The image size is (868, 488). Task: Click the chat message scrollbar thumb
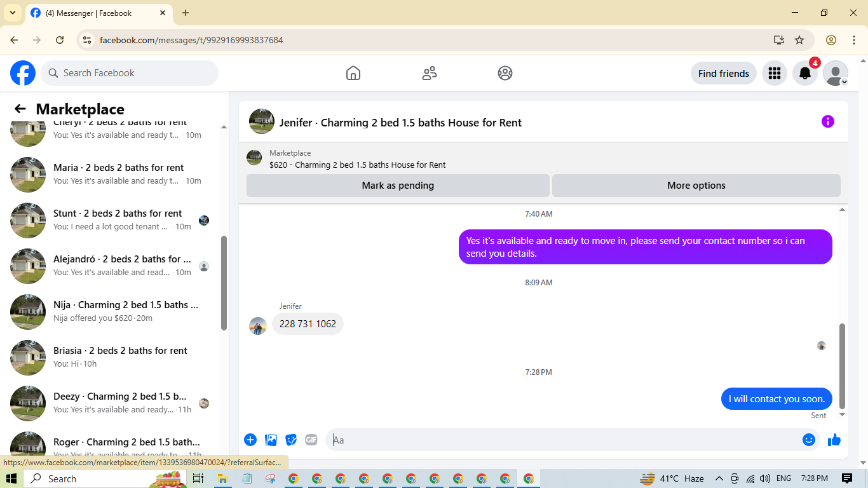[843, 365]
